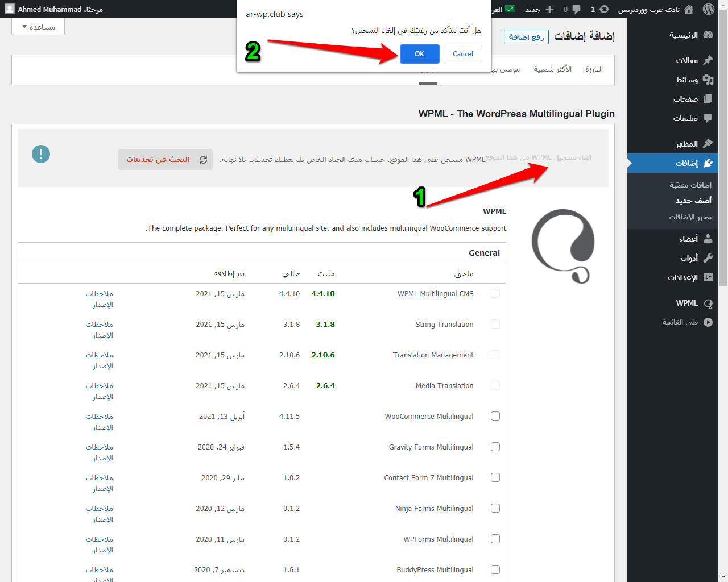Click the General table heading
Viewport: 728px width, 582px height.
point(485,253)
